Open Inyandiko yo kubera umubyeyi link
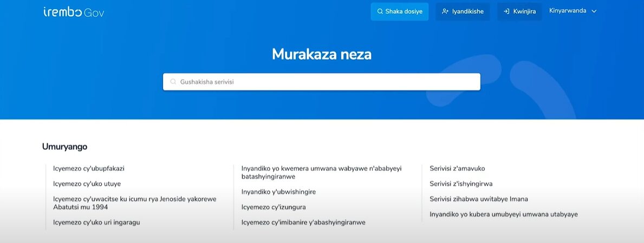This screenshot has height=243, width=644. click(x=504, y=214)
